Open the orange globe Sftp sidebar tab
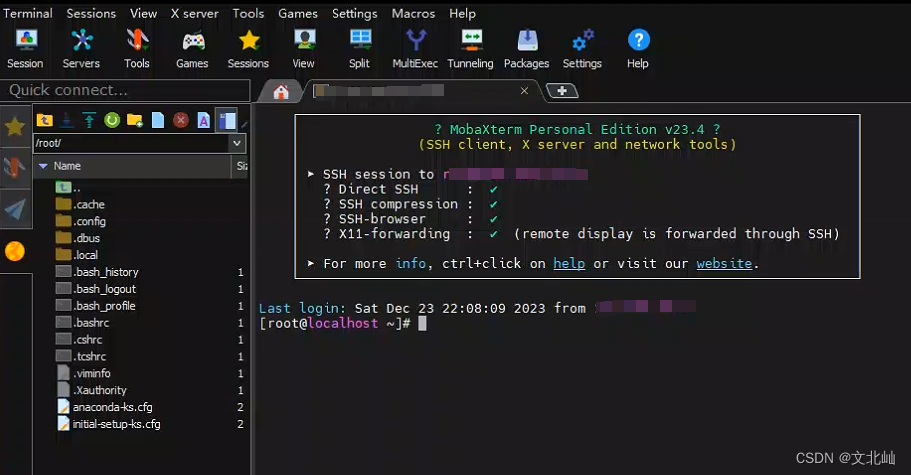Image resolution: width=911 pixels, height=475 pixels. tap(15, 251)
